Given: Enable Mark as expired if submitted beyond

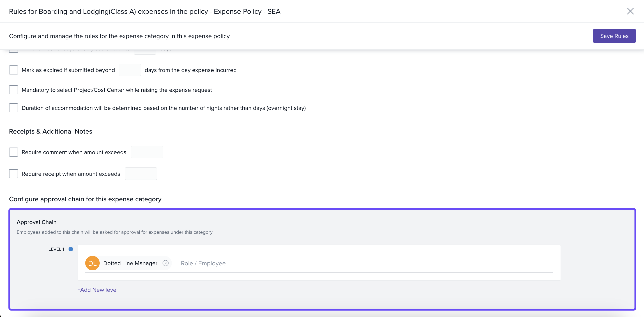Looking at the screenshot, I should 14,70.
